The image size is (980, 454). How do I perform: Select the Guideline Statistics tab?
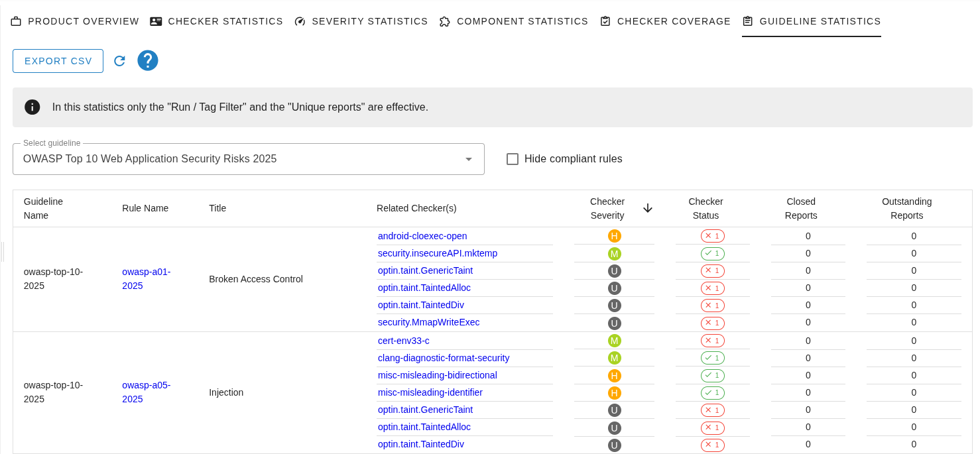tap(812, 21)
